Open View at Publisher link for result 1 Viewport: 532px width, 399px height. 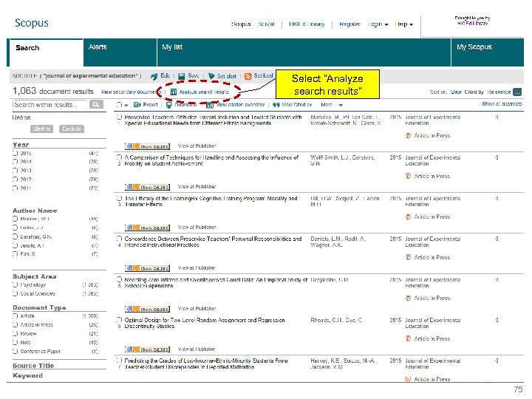(197, 146)
